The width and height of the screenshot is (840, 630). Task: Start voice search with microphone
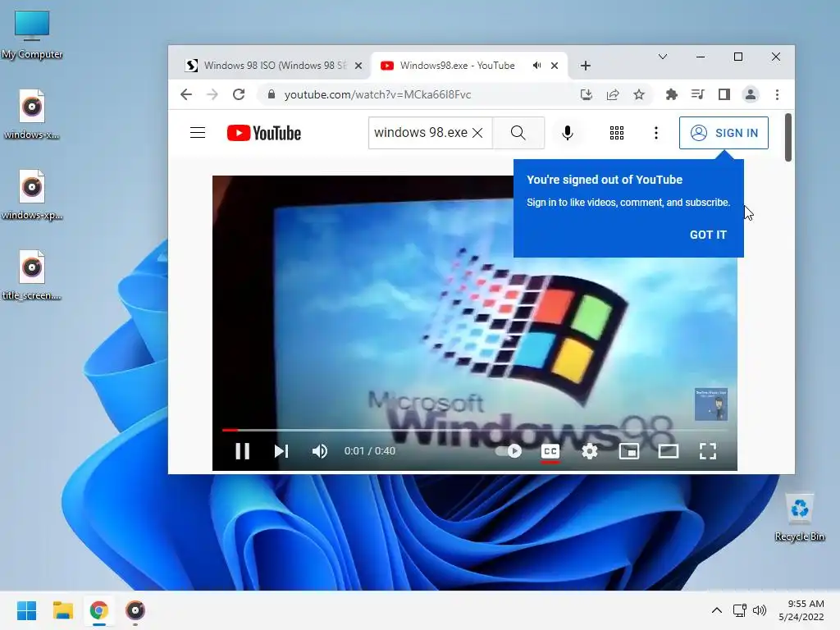[568, 133]
